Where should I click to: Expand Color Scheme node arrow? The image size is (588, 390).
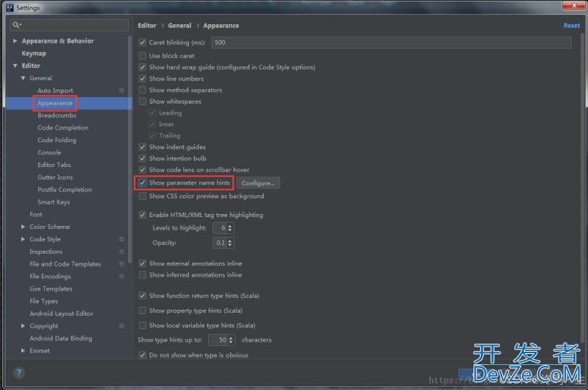tap(24, 227)
